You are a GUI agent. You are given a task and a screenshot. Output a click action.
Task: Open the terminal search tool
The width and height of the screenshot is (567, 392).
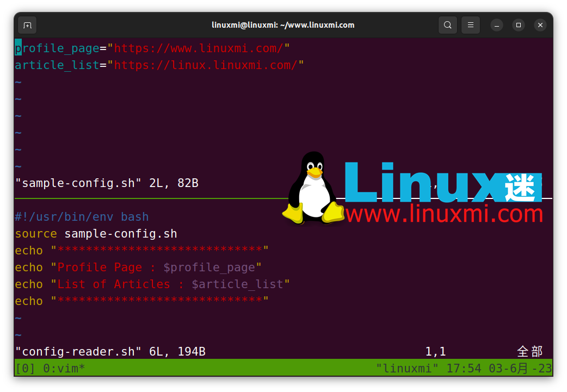pyautogui.click(x=448, y=25)
